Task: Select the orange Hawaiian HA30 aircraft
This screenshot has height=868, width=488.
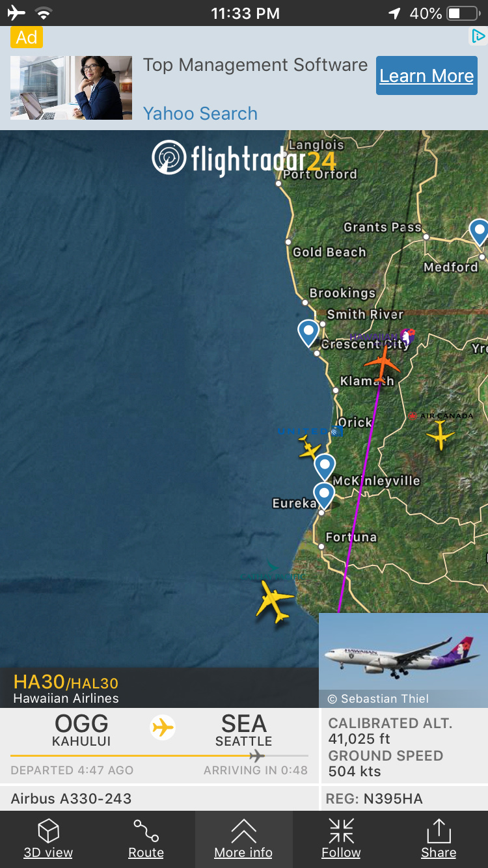Action: 382,362
